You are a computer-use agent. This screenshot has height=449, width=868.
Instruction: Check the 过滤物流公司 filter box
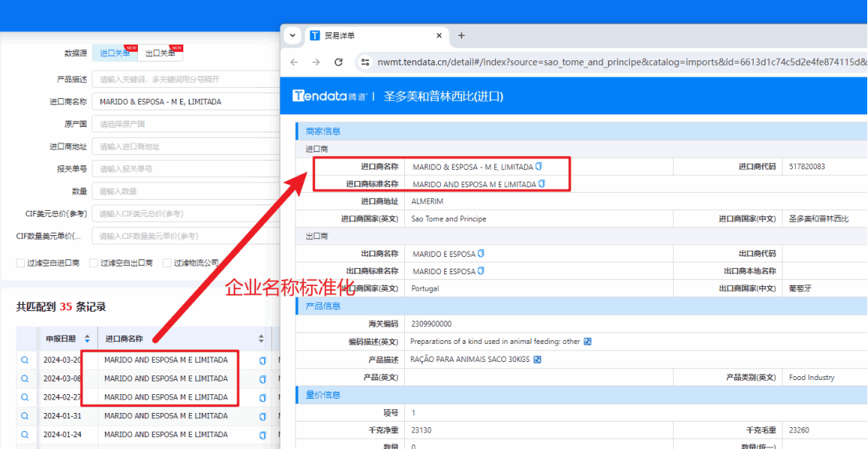pos(167,263)
